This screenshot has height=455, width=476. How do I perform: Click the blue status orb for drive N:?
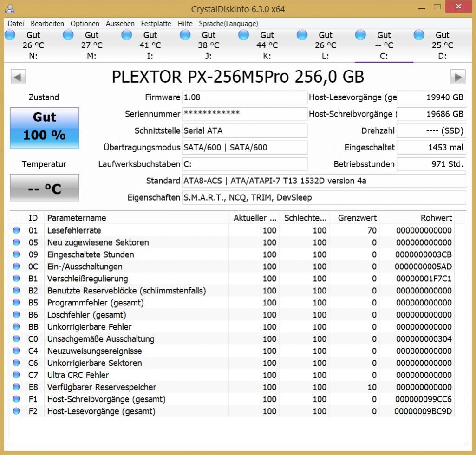coord(10,35)
